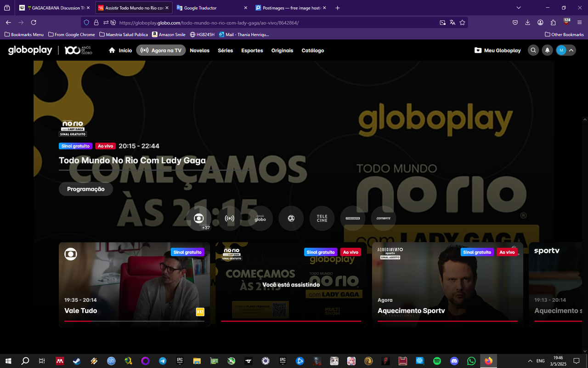Click the translate page icon in address bar
This screenshot has height=368, width=588.
point(452,23)
